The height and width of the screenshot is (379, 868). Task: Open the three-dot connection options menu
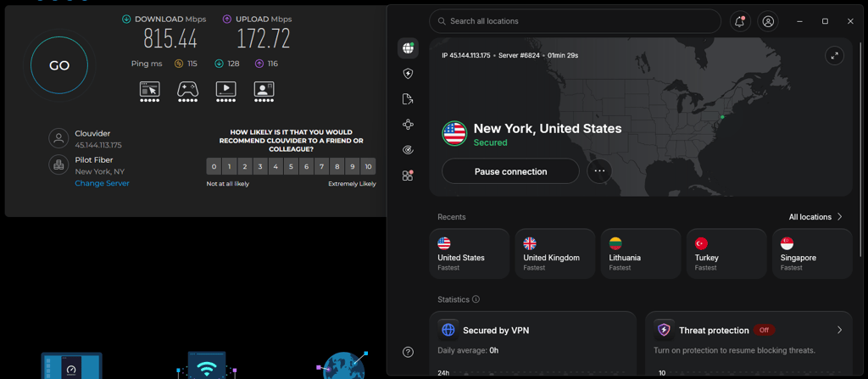tap(599, 171)
